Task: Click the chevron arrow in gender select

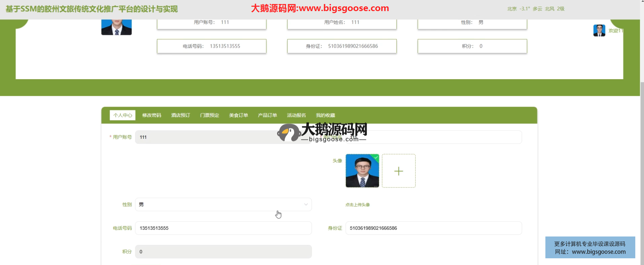Action: coord(306,205)
